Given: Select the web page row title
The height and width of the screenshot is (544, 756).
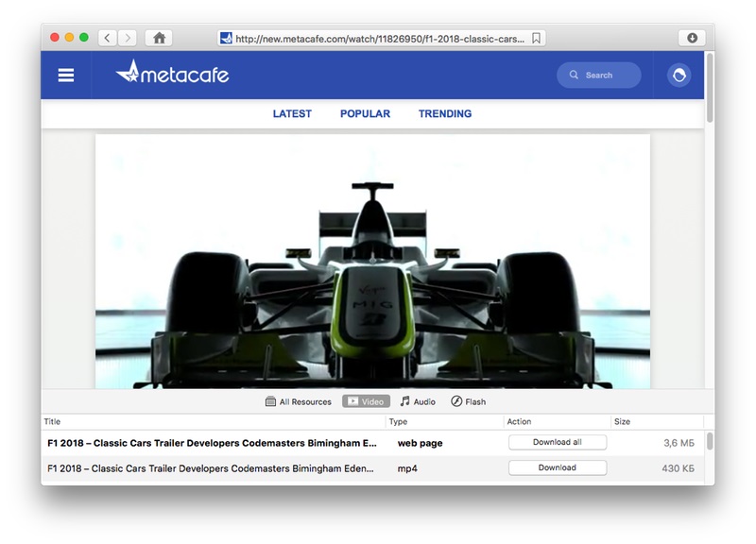Looking at the screenshot, I should coord(212,443).
